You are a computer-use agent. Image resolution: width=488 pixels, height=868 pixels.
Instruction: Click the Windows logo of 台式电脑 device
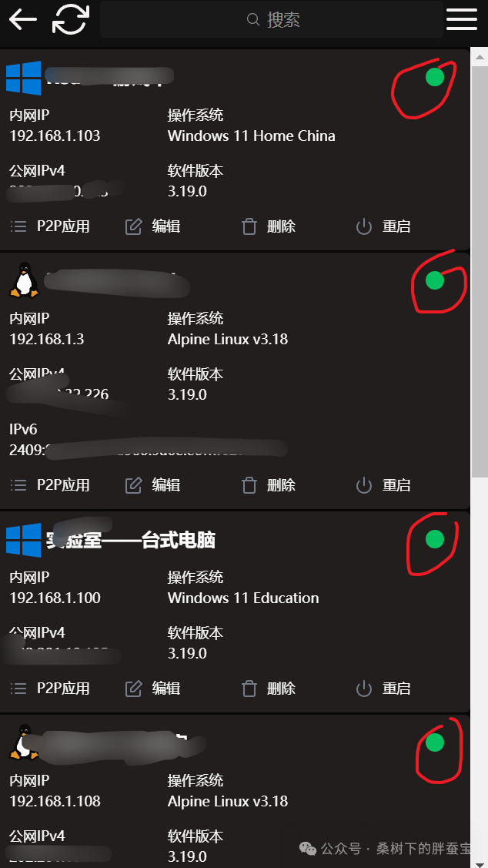[24, 540]
